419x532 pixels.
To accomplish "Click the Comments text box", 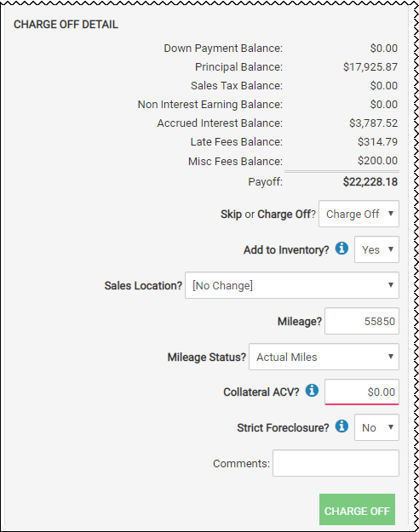I will [x=336, y=463].
